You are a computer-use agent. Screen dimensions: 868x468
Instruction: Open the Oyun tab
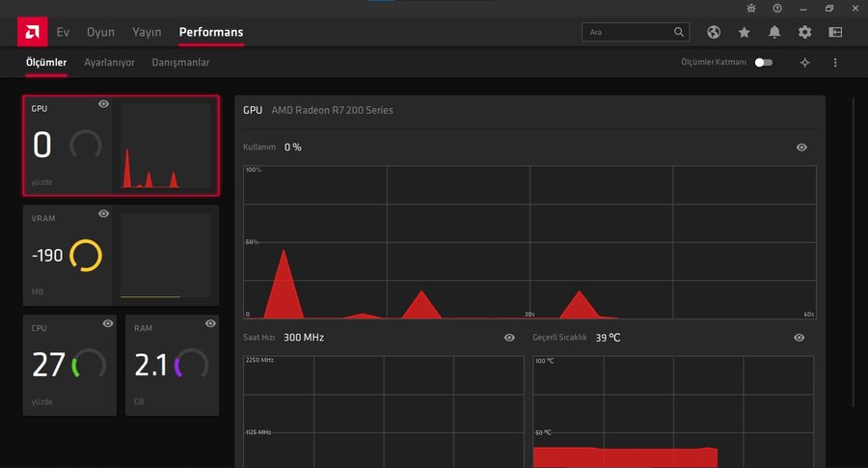(100, 32)
